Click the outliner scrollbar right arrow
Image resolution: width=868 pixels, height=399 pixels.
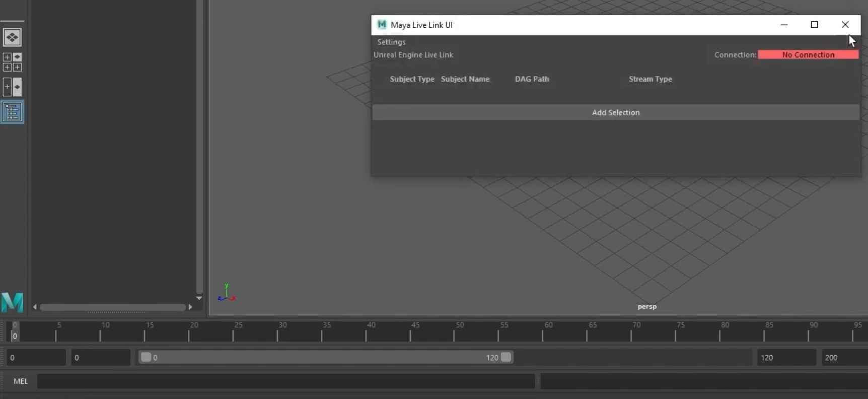click(190, 307)
